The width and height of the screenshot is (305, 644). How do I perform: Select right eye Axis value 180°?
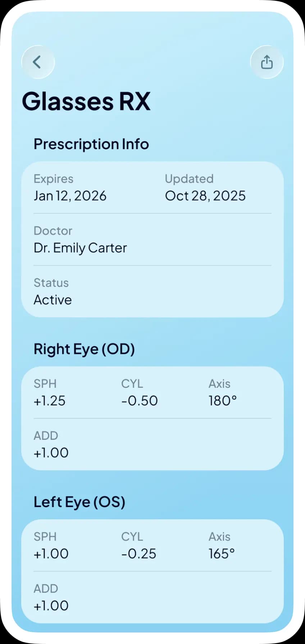click(x=223, y=401)
